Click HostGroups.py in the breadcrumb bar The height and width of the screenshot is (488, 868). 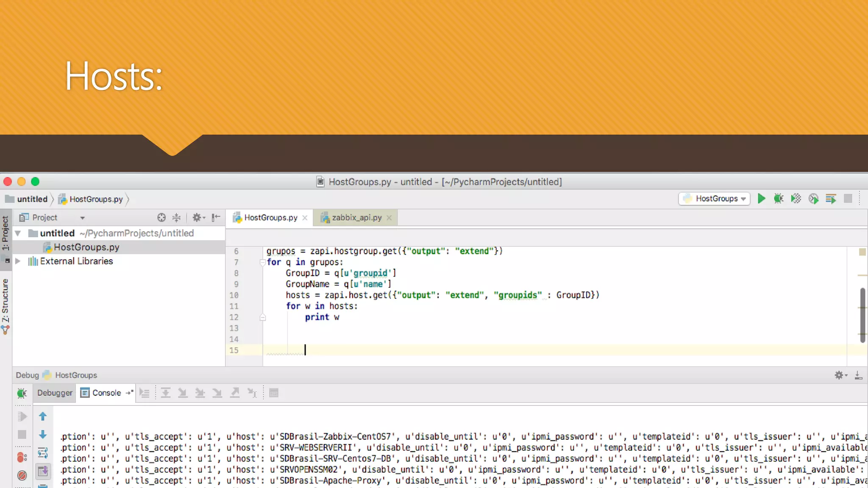[96, 199]
